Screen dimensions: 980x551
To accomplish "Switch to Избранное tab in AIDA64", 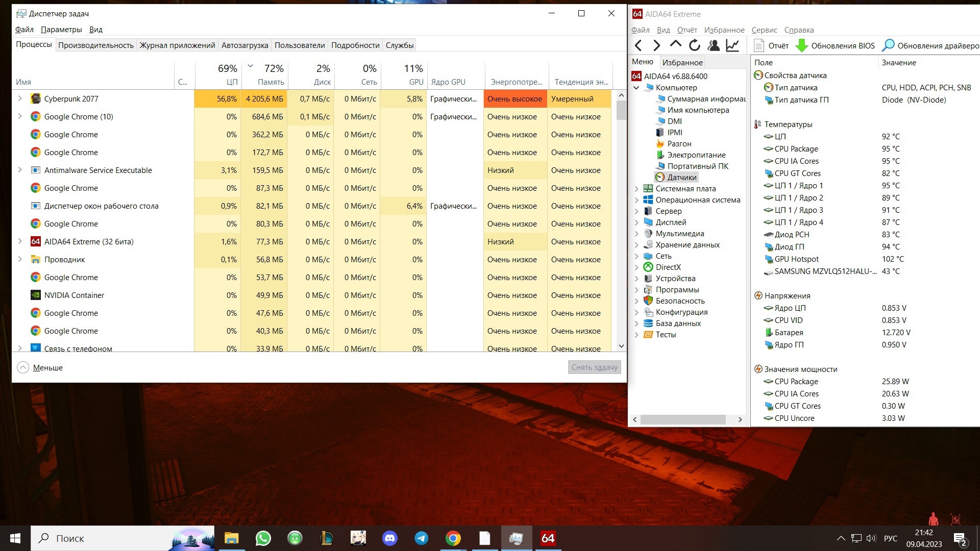I will [682, 62].
